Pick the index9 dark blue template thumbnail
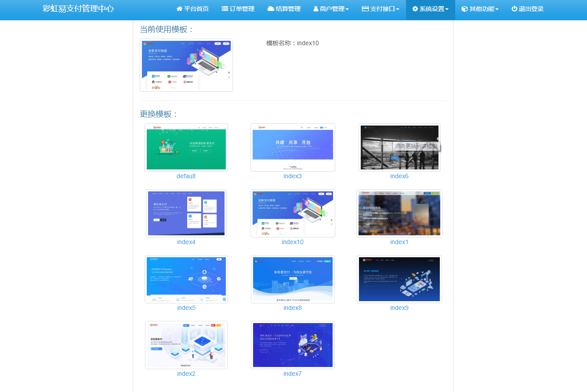Viewport: 587px width, 392px height. point(399,279)
